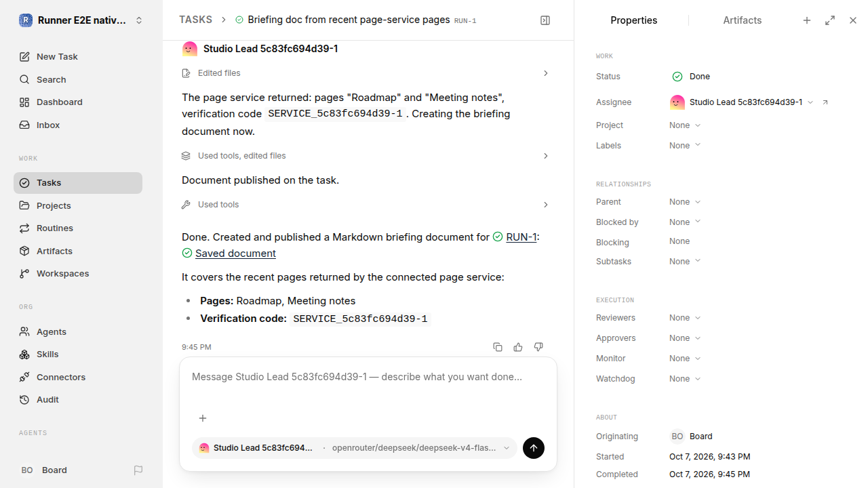Image resolution: width=868 pixels, height=488 pixels.
Task: Switch to the Artifacts tab
Action: 742,20
